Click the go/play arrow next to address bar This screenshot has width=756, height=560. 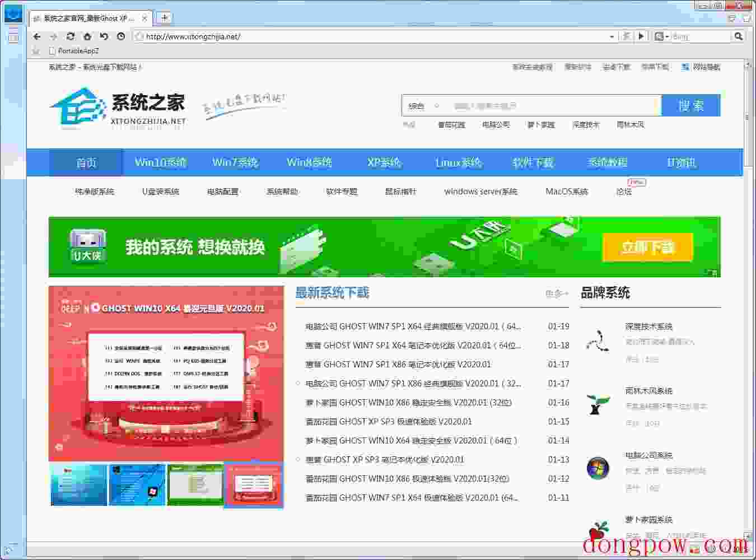pyautogui.click(x=642, y=36)
